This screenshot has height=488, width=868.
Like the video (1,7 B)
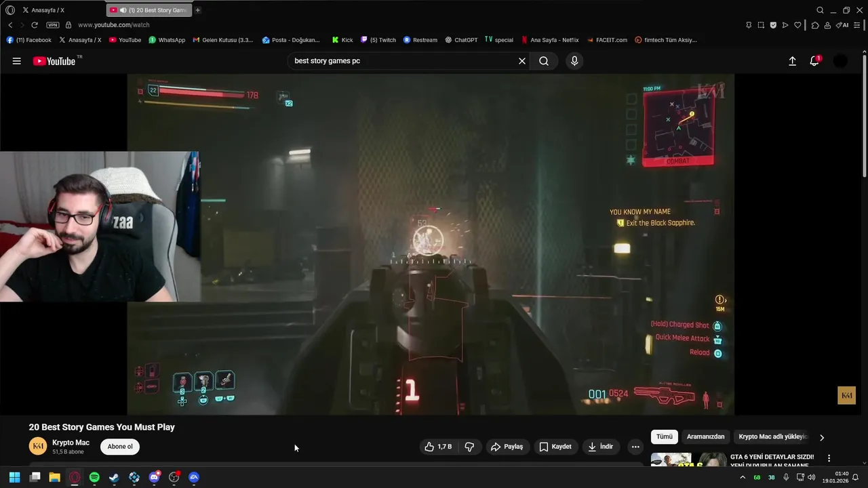439,447
